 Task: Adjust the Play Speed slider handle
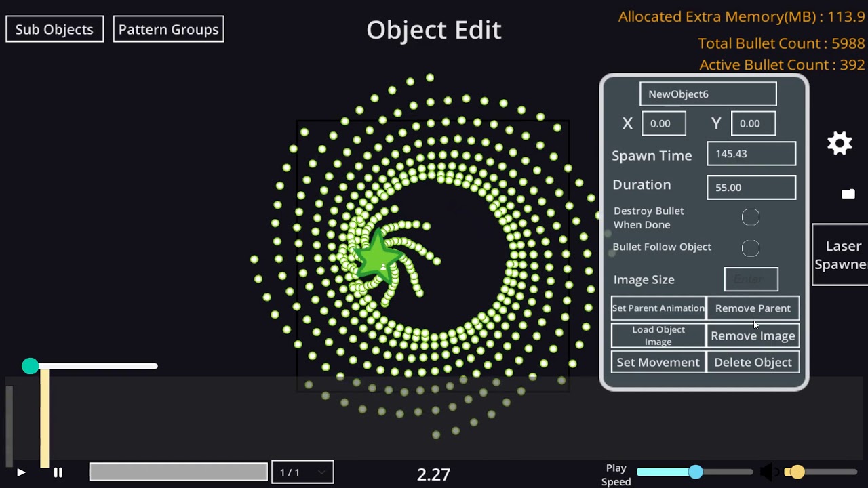pyautogui.click(x=696, y=472)
